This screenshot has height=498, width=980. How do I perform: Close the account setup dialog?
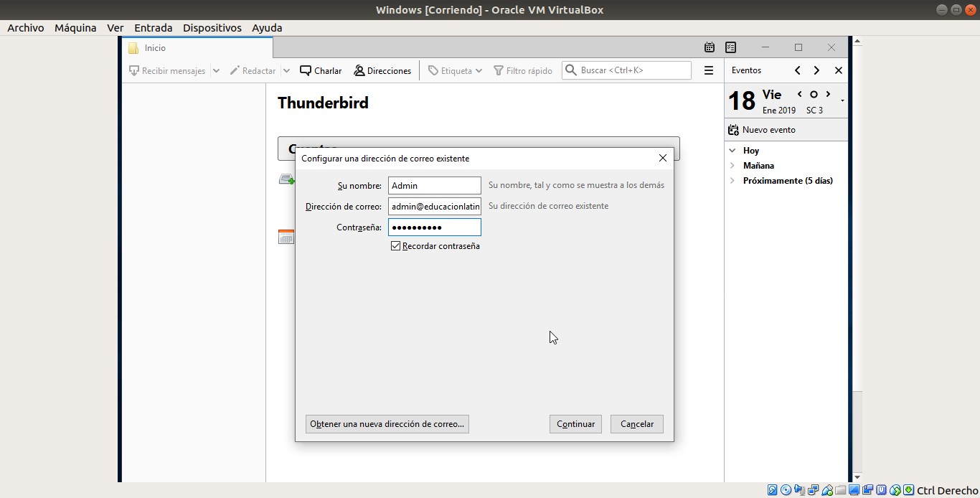coord(663,158)
